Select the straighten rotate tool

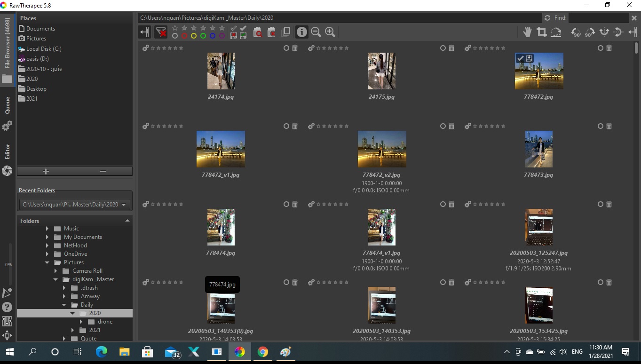pos(556,32)
